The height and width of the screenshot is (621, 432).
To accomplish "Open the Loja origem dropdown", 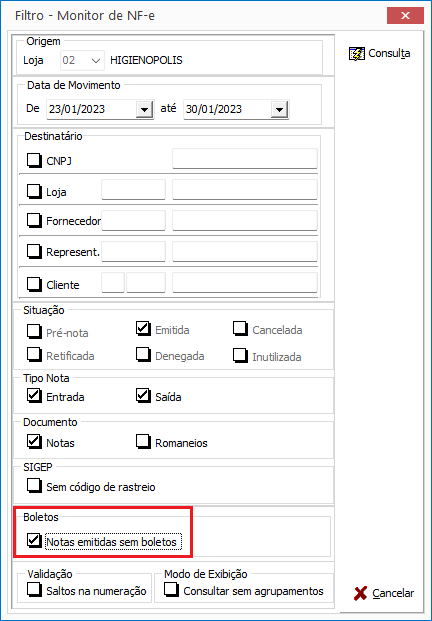I will click(x=95, y=61).
